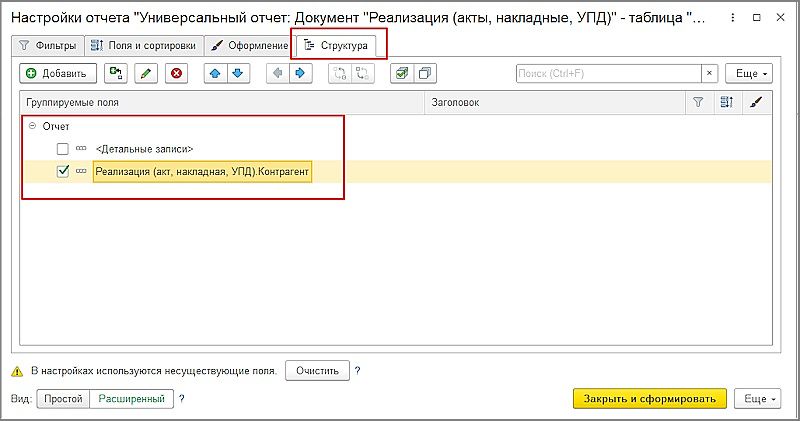Viewport: 800px width, 421px height.
Task: Uncheck the Реализация Контрагент checkbox
Action: pyautogui.click(x=63, y=171)
